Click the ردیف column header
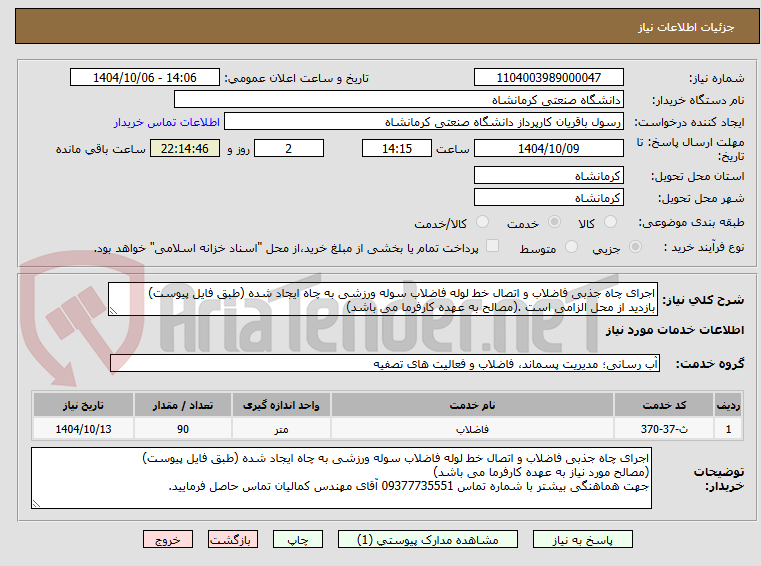The width and height of the screenshot is (761, 566). pos(728,405)
